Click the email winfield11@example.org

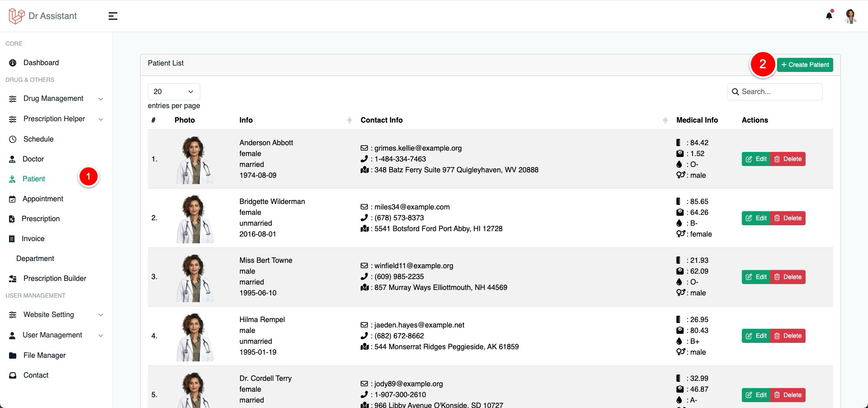pyautogui.click(x=414, y=266)
